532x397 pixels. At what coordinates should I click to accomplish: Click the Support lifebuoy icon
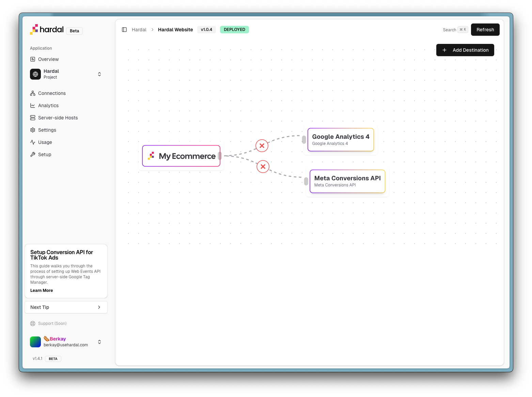tap(33, 324)
